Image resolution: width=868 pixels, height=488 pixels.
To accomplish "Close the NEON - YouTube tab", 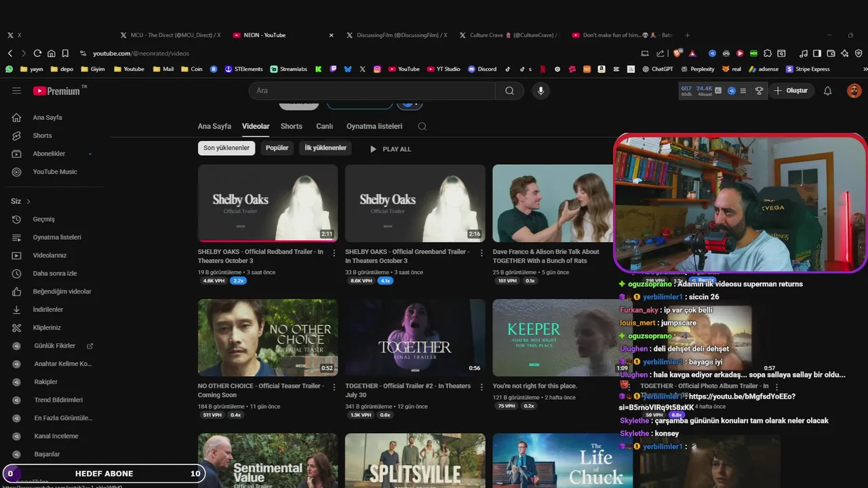I will coord(331,35).
